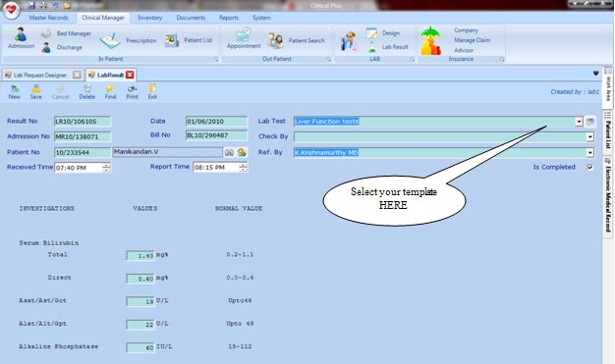Screen dimensions: 615x364
Task: Click the Asat/Ast/Got value field
Action: 140,302
